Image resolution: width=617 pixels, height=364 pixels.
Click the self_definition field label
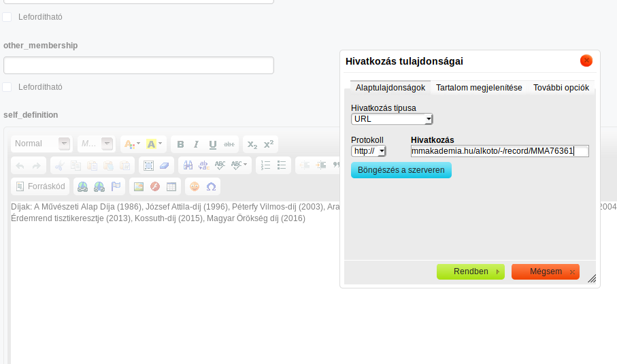(x=31, y=115)
